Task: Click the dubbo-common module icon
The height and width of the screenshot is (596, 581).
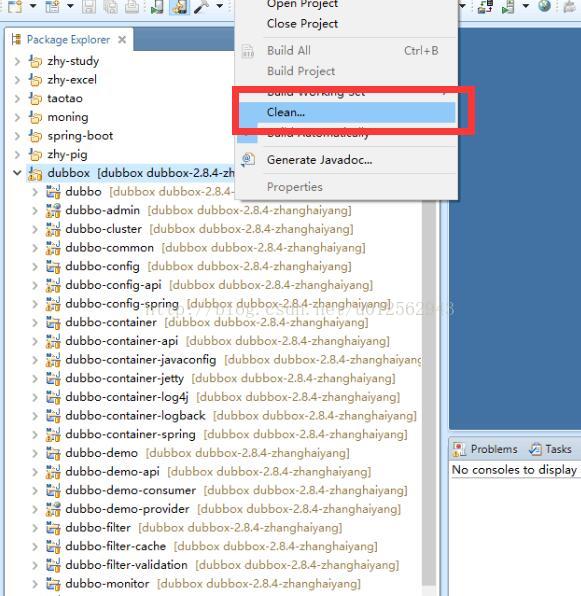Action: pyautogui.click(x=53, y=247)
